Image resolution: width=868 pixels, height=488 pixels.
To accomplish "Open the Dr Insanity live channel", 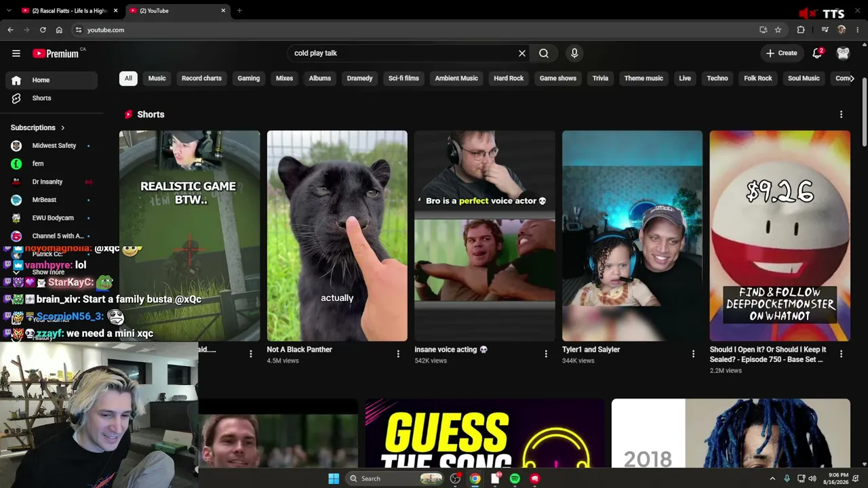I will click(x=52, y=182).
